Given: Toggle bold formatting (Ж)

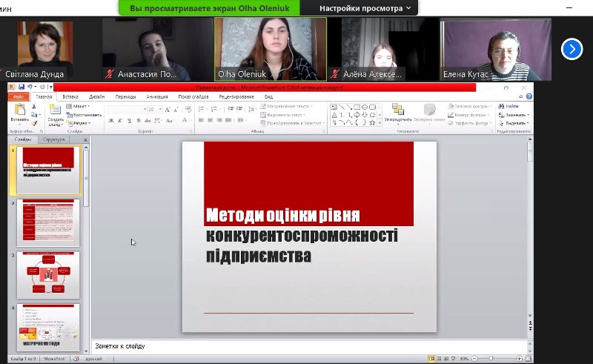Looking at the screenshot, I should [110, 120].
